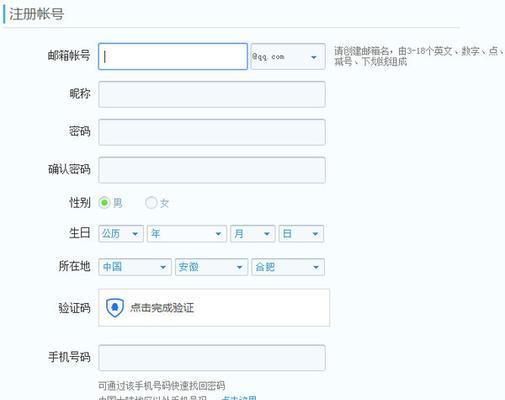
Task: Click the shield icon in the verification box
Action: coord(115,308)
